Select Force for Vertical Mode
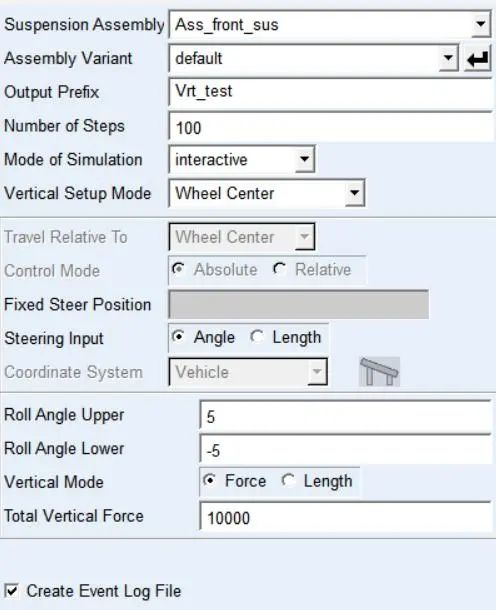The height and width of the screenshot is (610, 496). click(x=210, y=480)
